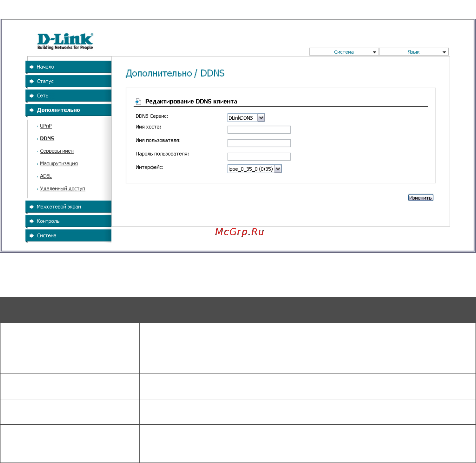Click the arrow icon beside Статус

[x=32, y=81]
